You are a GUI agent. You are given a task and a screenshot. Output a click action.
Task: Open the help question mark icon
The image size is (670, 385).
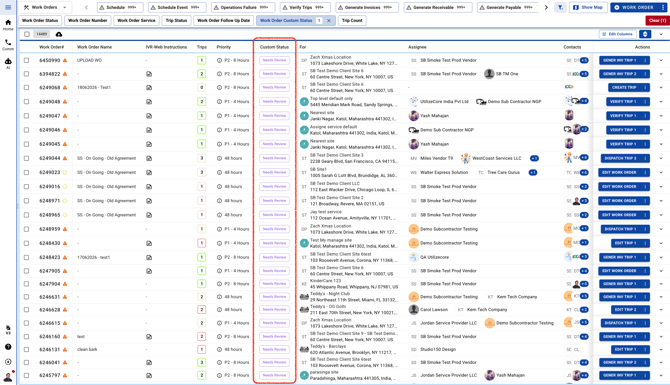(x=8, y=347)
